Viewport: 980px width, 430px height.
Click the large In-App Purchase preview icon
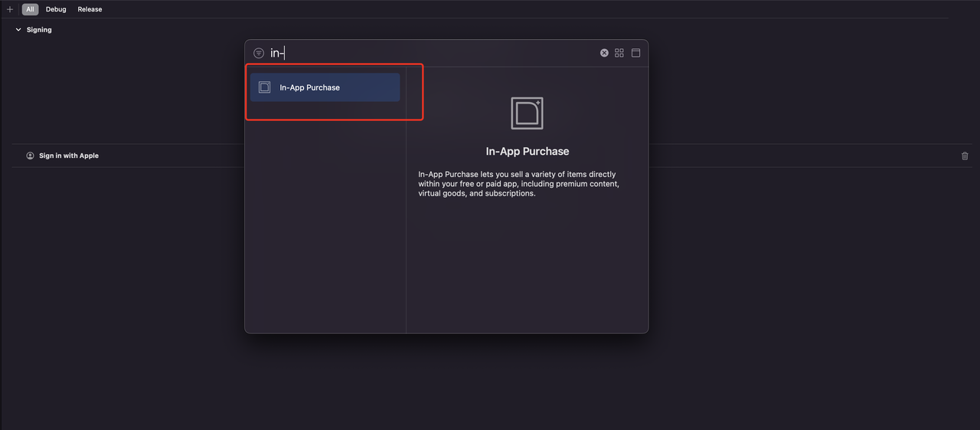527,113
